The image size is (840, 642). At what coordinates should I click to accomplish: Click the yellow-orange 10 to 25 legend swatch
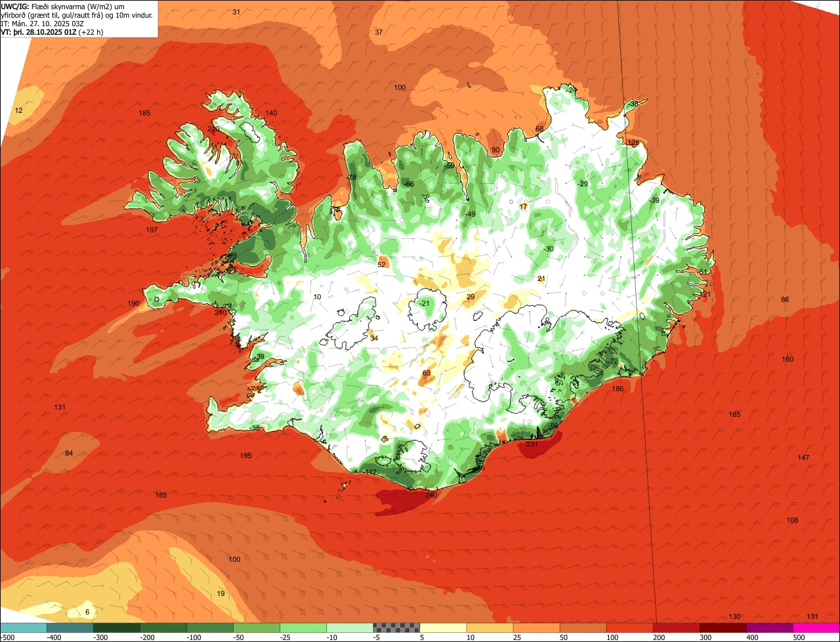pyautogui.click(x=490, y=628)
